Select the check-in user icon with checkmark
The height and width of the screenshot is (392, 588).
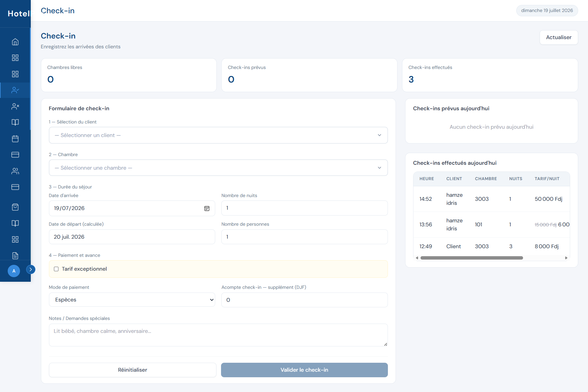15,90
